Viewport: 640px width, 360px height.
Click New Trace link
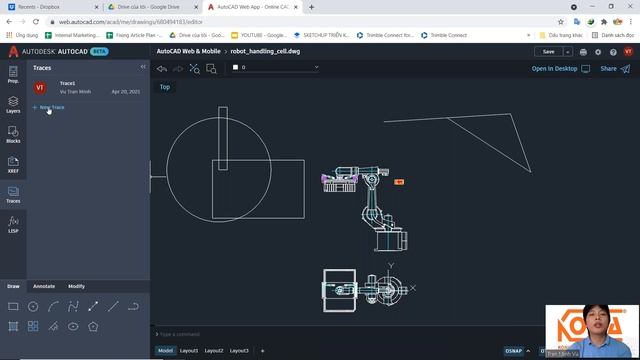pos(48,107)
